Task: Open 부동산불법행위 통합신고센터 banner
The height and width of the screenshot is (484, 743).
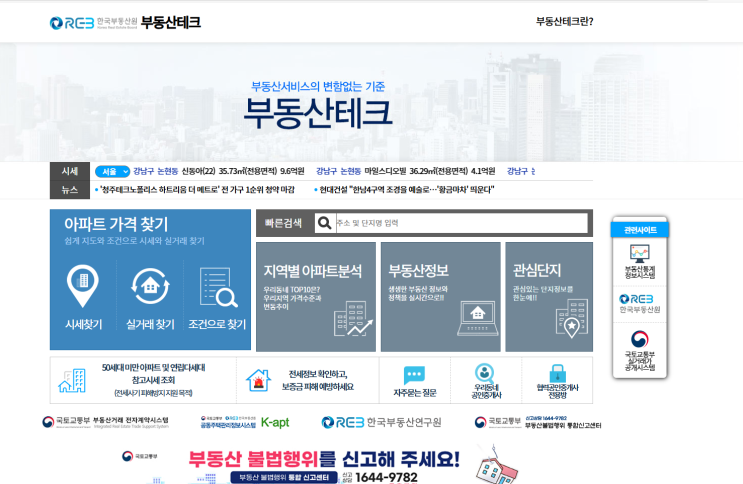Action: pos(538,422)
